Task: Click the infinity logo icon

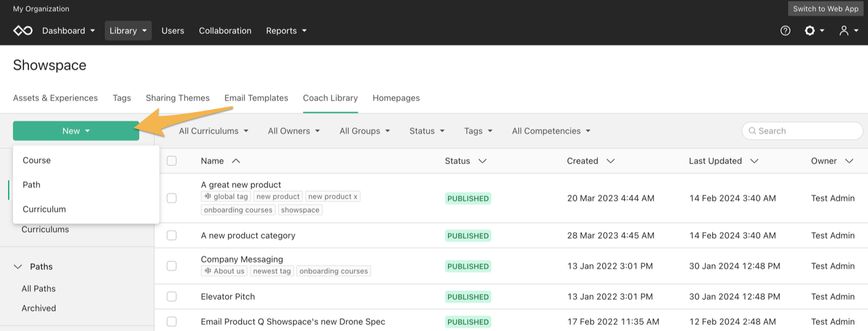Action: (x=23, y=30)
